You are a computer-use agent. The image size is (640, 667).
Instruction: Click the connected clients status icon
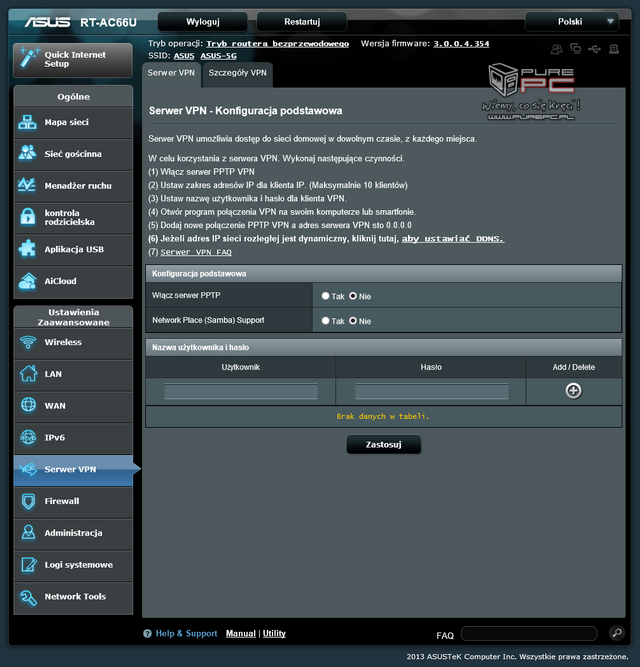click(557, 49)
